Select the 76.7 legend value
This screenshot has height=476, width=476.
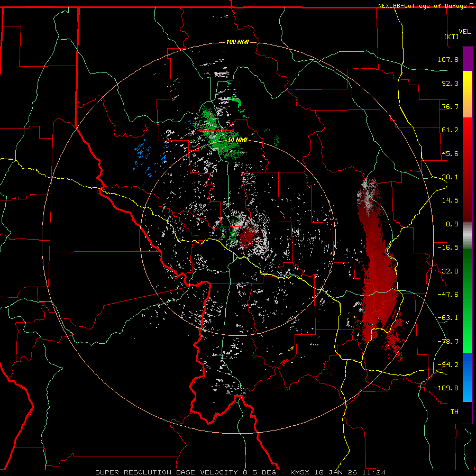point(450,106)
